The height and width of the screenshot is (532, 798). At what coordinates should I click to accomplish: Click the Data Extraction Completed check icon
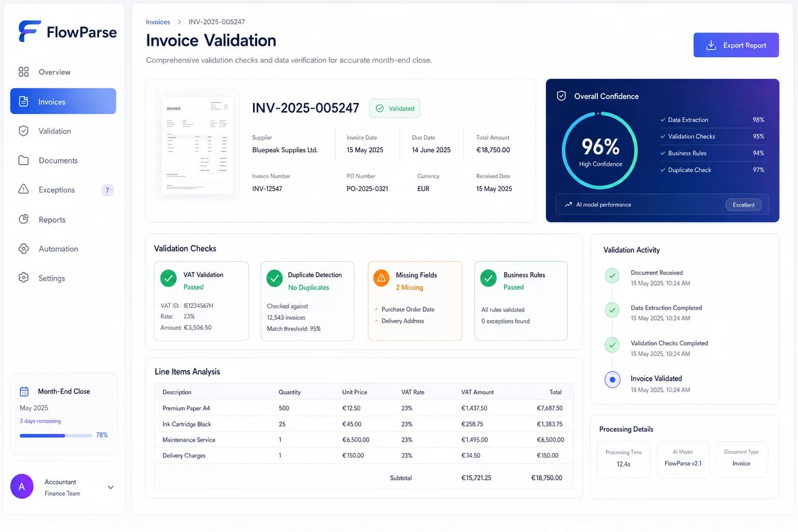(x=613, y=310)
